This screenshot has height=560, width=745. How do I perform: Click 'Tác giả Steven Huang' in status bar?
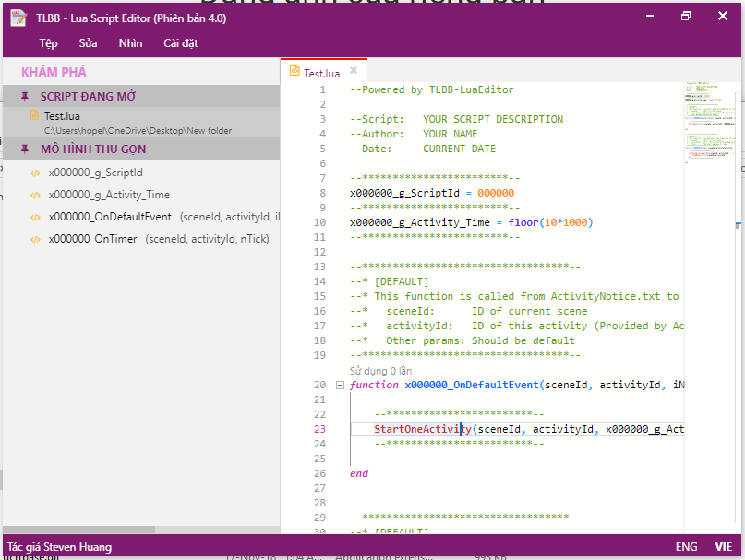pos(59,547)
